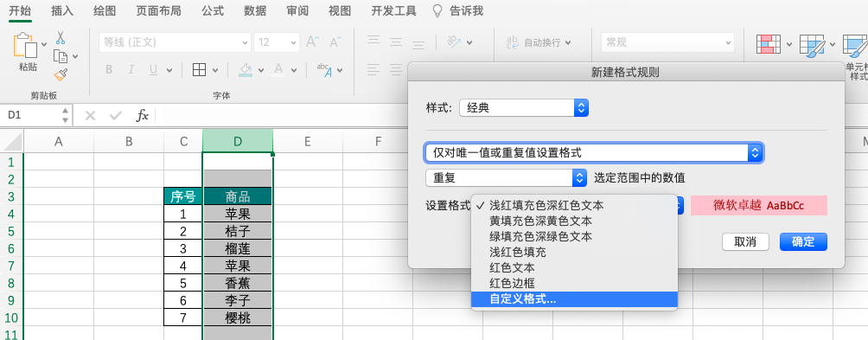Click the Borders grid icon
Screen dimensions: 868x340
coord(199,70)
